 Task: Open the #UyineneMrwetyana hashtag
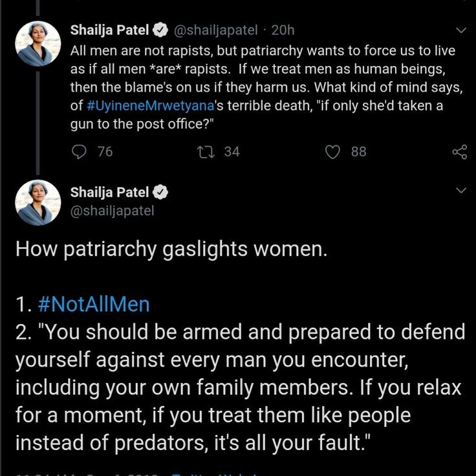144,107
